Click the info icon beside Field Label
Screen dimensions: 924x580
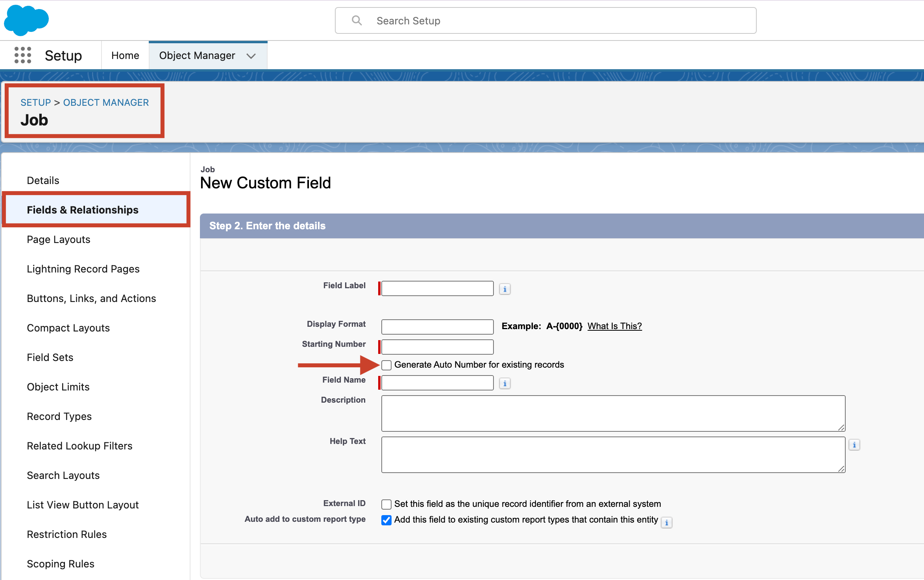point(505,288)
